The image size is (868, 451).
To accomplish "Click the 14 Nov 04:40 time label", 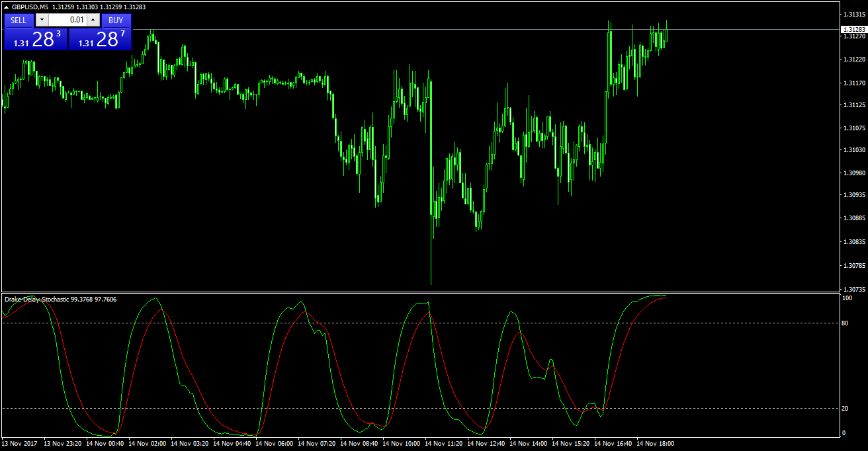I will click(232, 444).
